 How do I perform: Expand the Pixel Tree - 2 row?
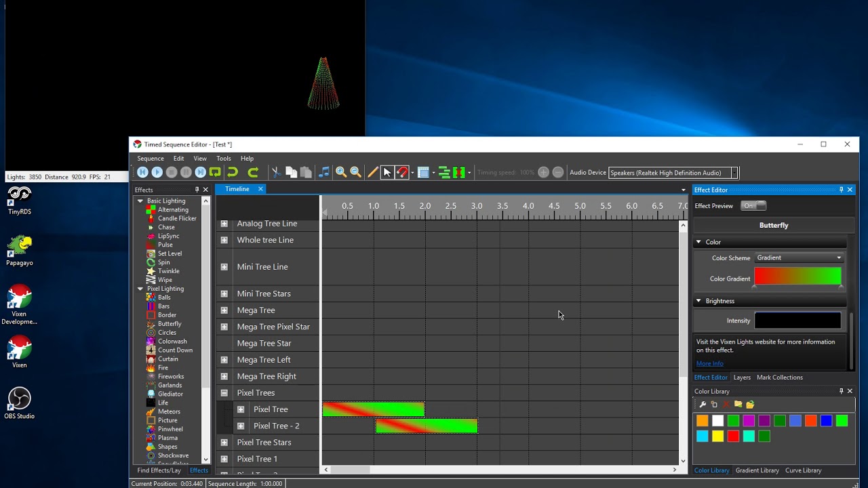click(240, 426)
